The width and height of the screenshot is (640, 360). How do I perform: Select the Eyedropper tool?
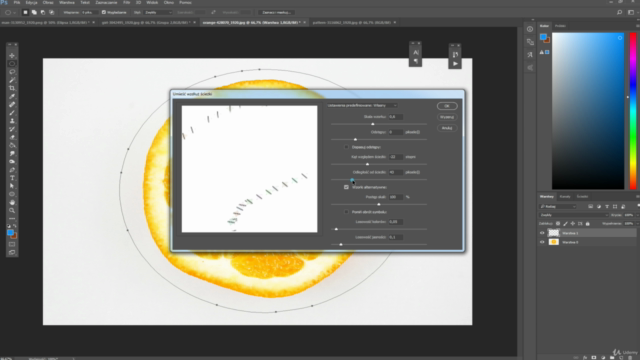pyautogui.click(x=12, y=96)
